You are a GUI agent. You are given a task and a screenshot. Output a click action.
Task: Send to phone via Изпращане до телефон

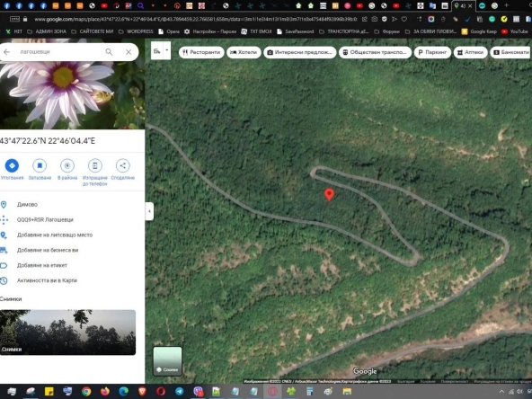pos(95,165)
